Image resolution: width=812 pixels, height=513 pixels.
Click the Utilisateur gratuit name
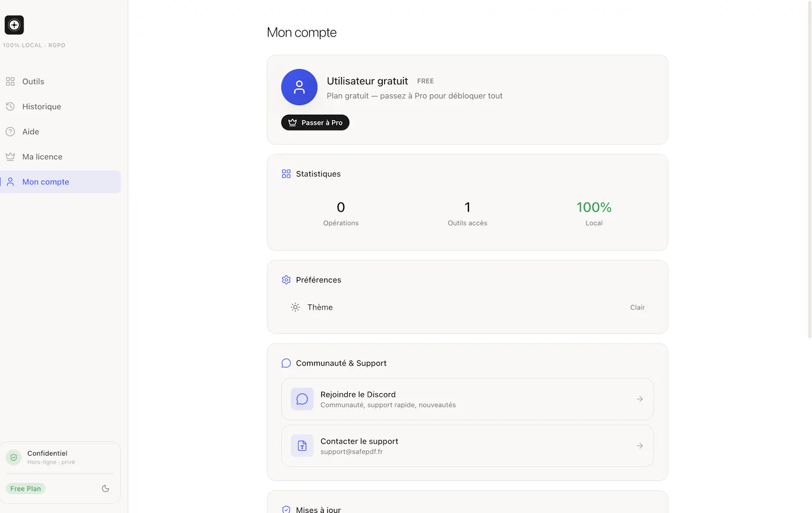[367, 81]
